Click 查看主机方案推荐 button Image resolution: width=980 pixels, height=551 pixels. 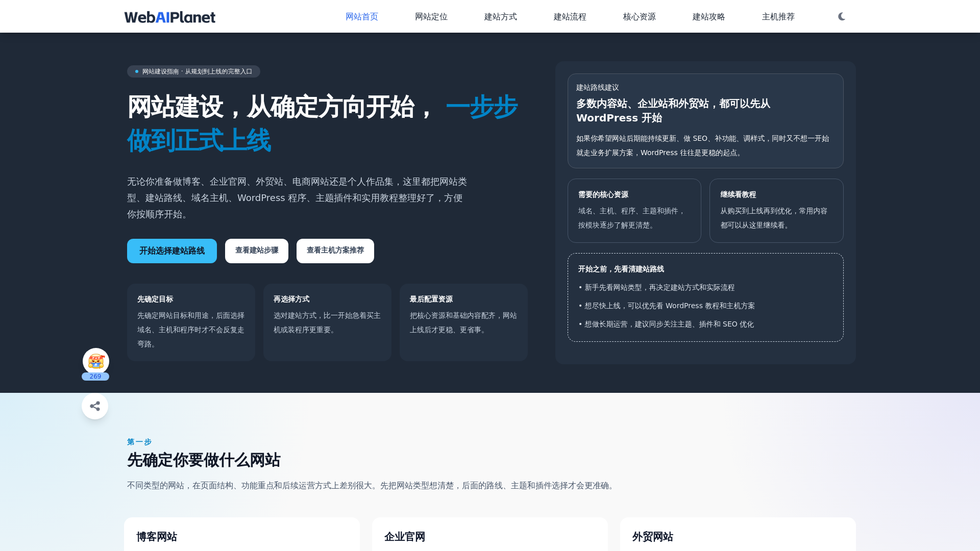pyautogui.click(x=335, y=251)
